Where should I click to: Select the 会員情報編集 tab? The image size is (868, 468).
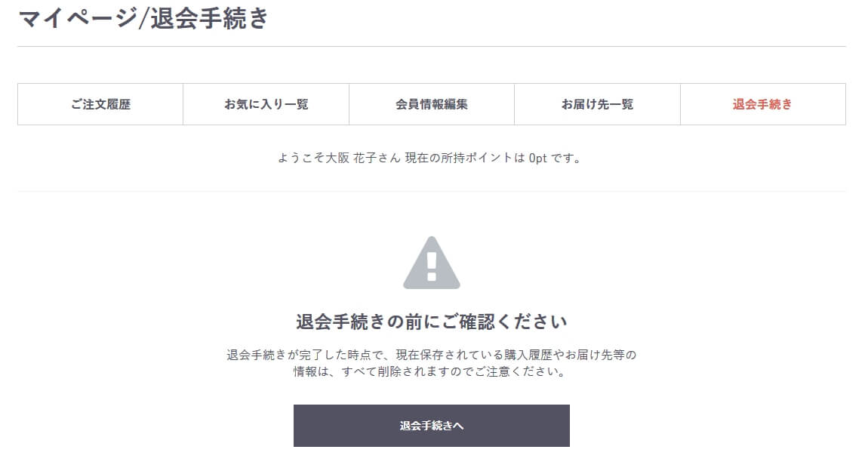431,104
